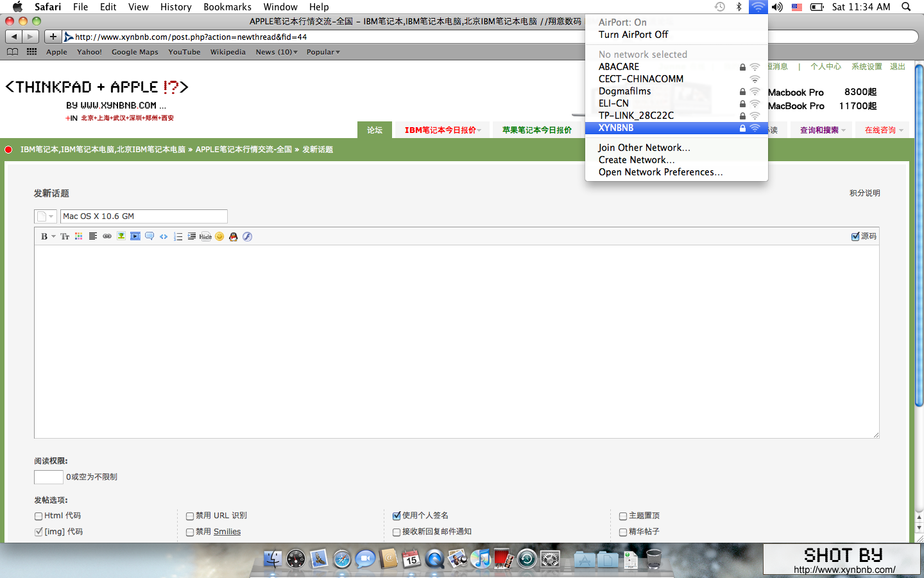Image resolution: width=924 pixels, height=578 pixels.
Task: Check 禁用 URL 识别 option
Action: 190,516
